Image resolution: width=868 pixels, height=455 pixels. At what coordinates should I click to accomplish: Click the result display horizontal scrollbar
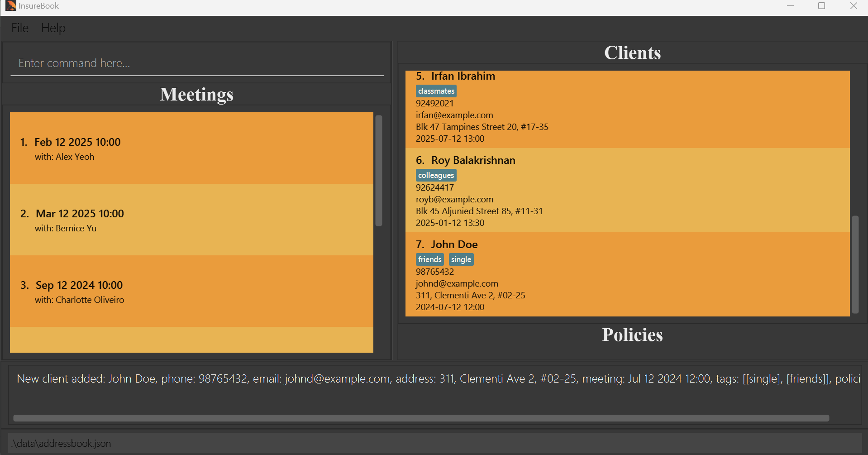421,418
